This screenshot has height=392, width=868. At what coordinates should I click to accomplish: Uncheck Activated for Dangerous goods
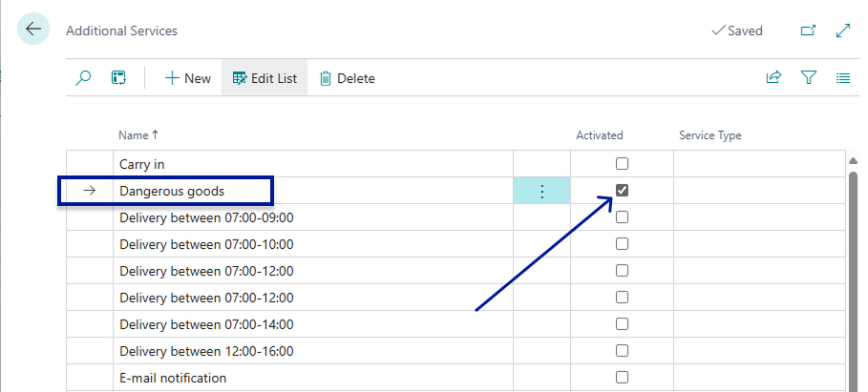[x=622, y=191]
